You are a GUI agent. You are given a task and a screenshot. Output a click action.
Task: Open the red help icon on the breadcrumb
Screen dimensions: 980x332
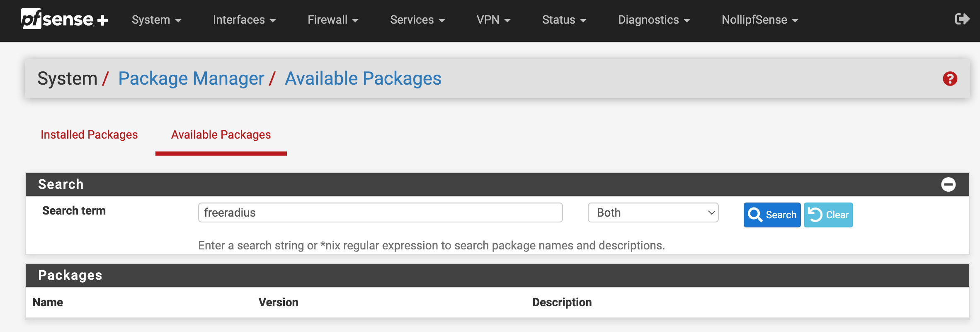tap(951, 78)
